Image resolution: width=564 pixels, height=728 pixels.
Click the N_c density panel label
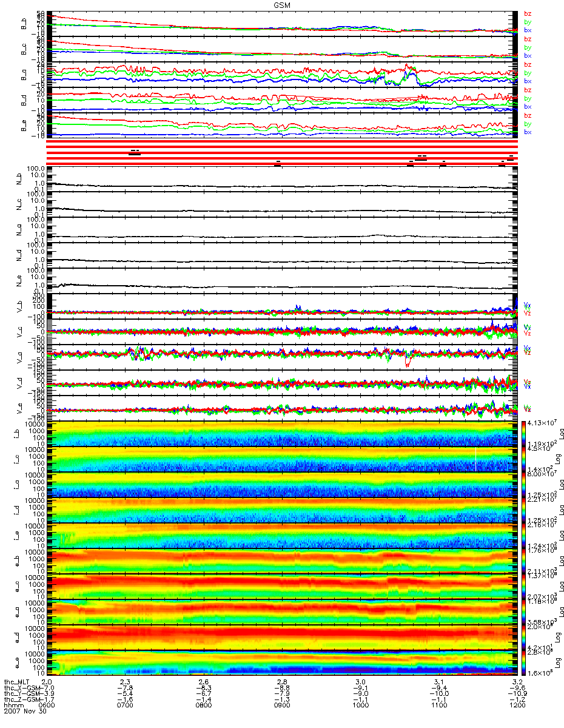coord(18,205)
